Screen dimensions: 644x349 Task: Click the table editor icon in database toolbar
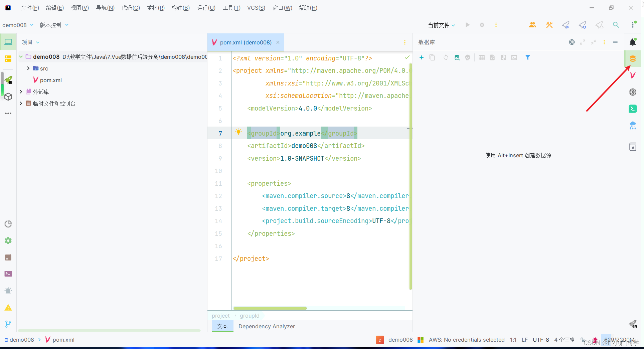(x=482, y=57)
